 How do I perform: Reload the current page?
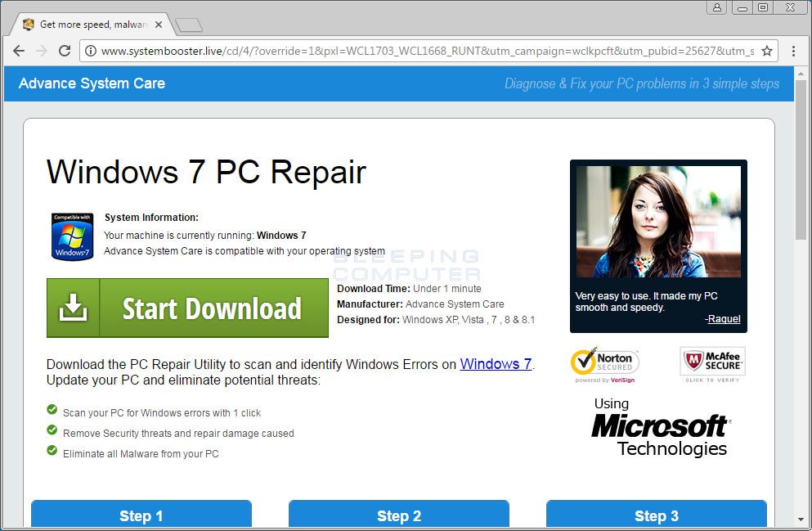coord(65,51)
